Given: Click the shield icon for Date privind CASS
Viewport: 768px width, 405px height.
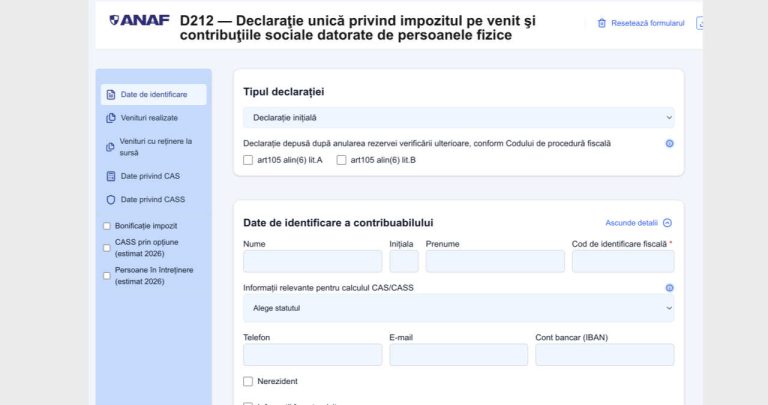Looking at the screenshot, I should pos(111,200).
